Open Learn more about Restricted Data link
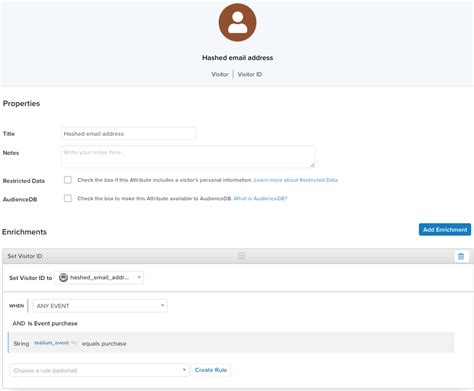Image resolution: width=474 pixels, height=391 pixels. [296, 180]
